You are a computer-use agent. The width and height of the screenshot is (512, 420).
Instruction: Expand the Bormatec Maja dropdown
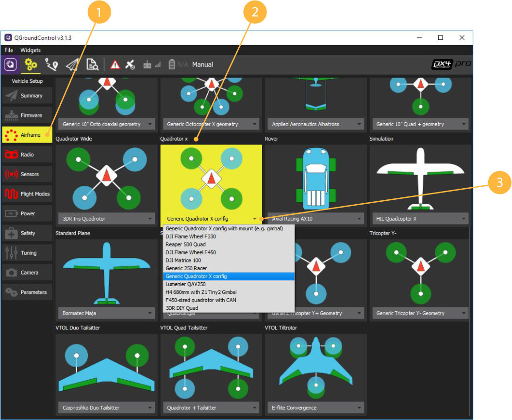click(106, 313)
